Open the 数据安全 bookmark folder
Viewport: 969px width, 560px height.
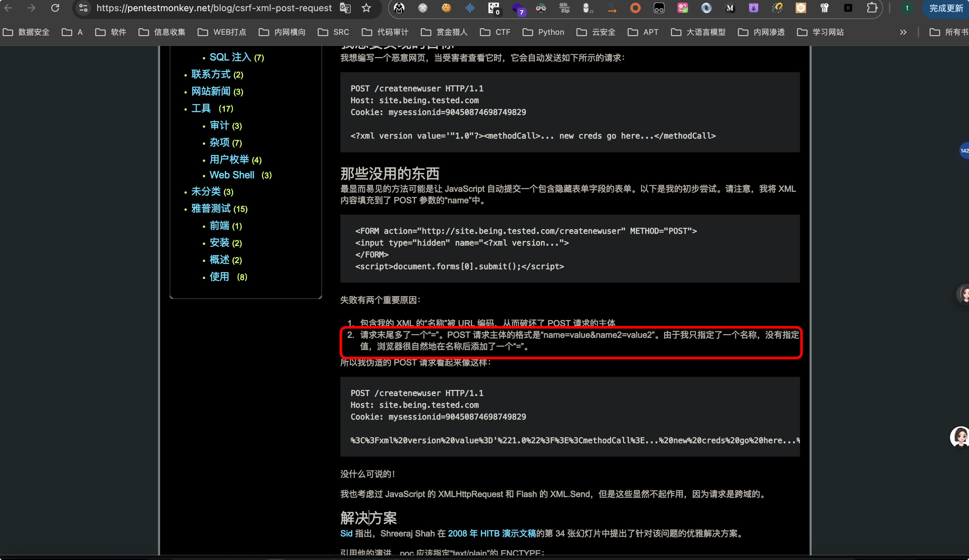[x=27, y=32]
